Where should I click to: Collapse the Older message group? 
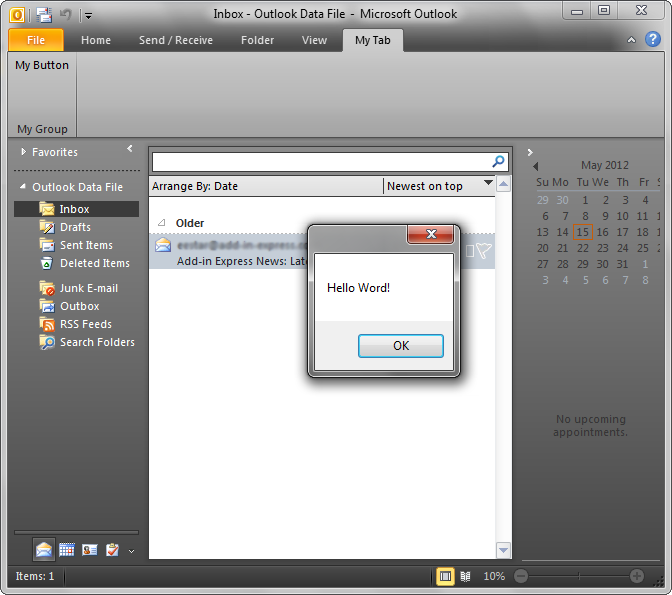click(x=162, y=222)
